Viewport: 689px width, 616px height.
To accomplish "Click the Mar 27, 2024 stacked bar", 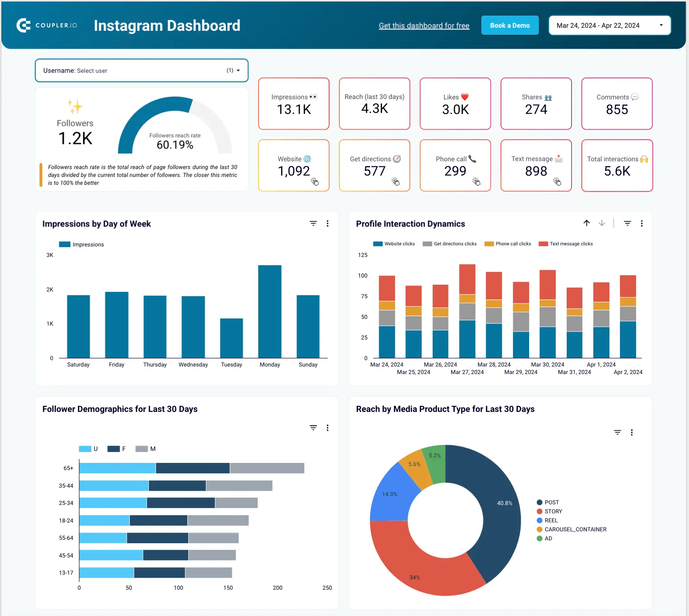I will [x=467, y=311].
